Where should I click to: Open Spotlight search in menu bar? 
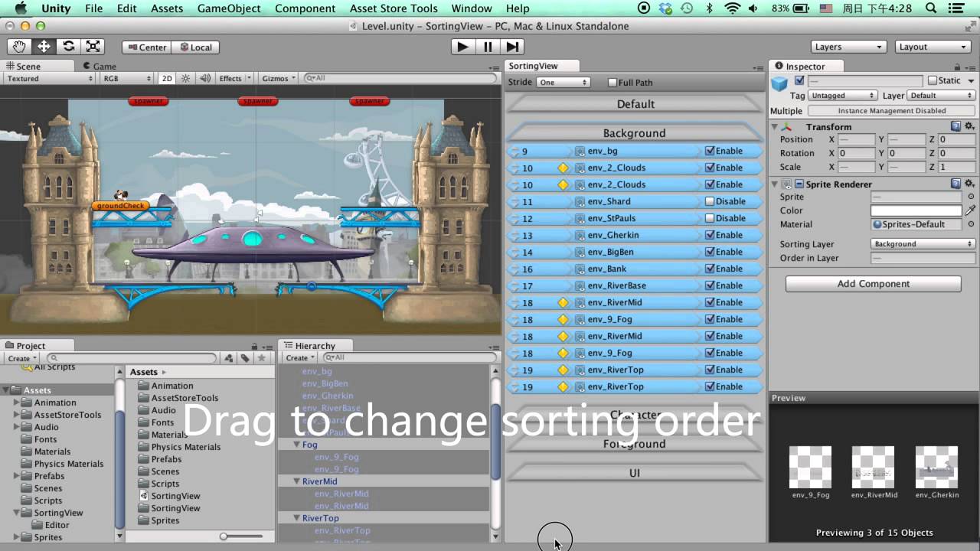930,8
